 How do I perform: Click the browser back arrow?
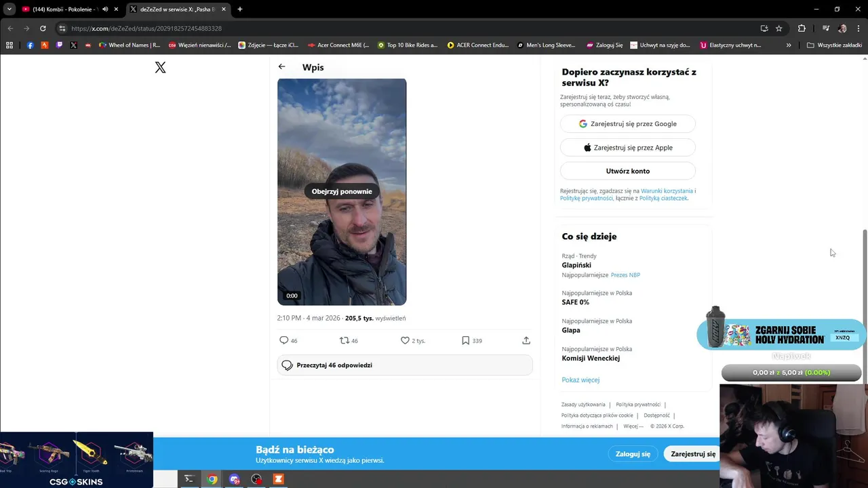pos(10,28)
